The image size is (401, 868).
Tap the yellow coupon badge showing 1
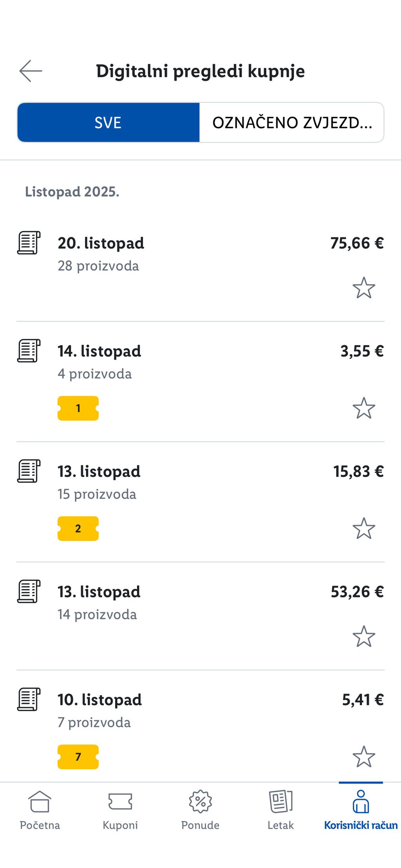click(x=78, y=408)
